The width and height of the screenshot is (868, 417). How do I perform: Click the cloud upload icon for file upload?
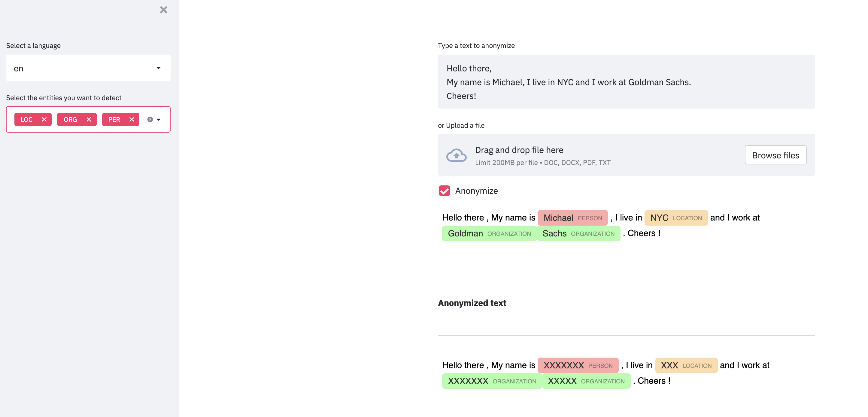click(457, 155)
